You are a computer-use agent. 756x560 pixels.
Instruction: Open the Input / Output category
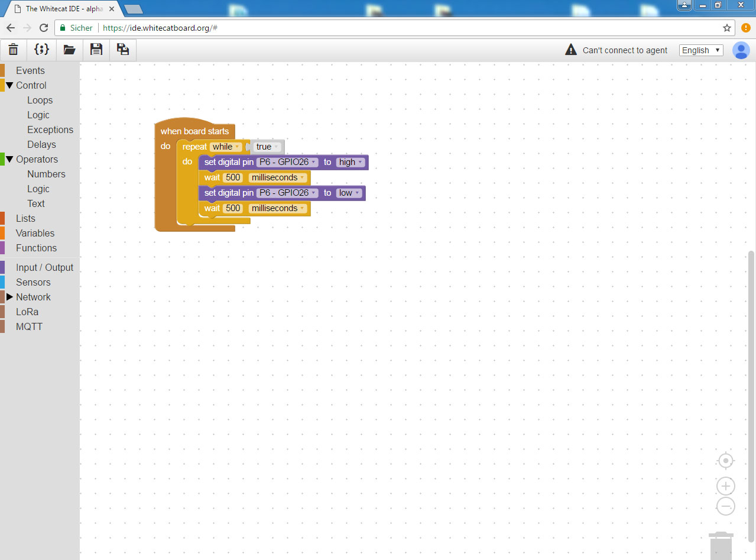[44, 267]
